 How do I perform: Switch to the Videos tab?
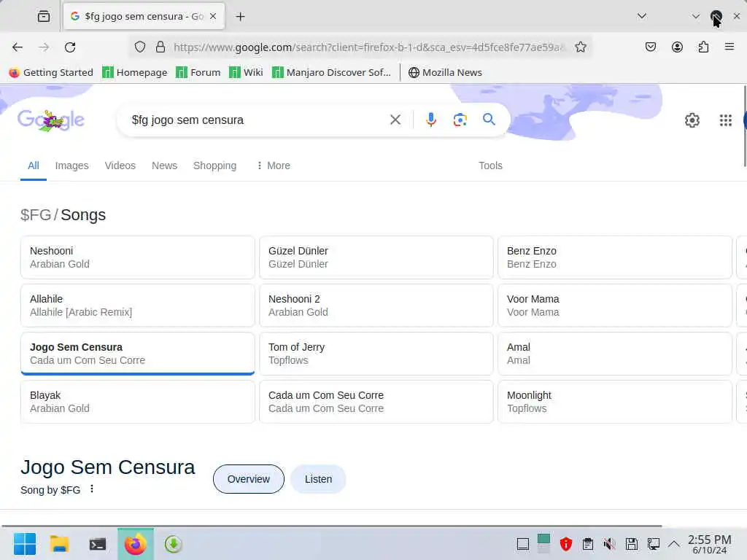pos(120,166)
